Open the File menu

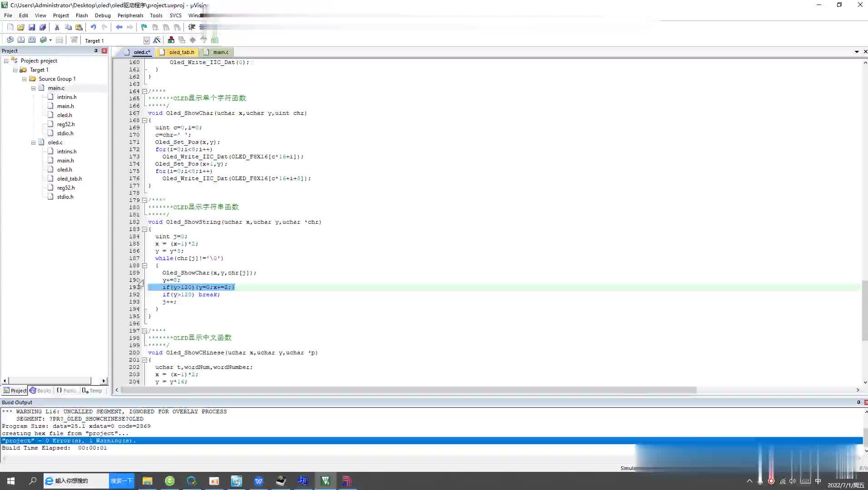pyautogui.click(x=8, y=15)
